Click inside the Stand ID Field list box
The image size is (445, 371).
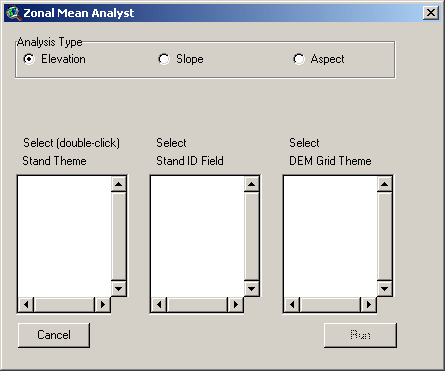(x=197, y=236)
